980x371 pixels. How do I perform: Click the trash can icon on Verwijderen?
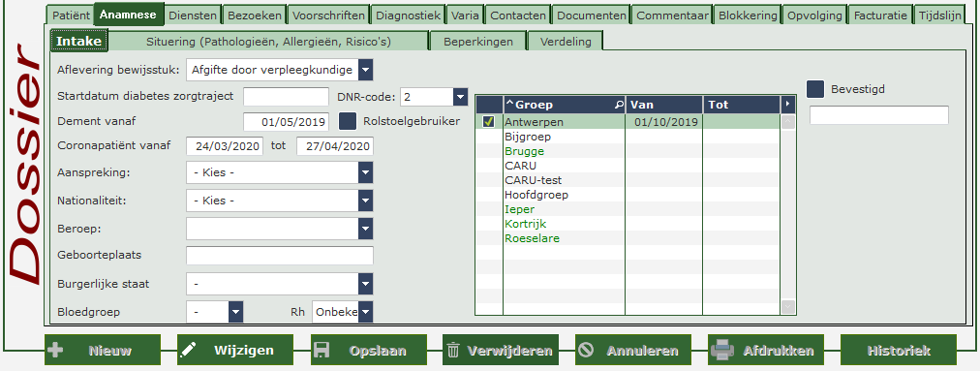(454, 351)
